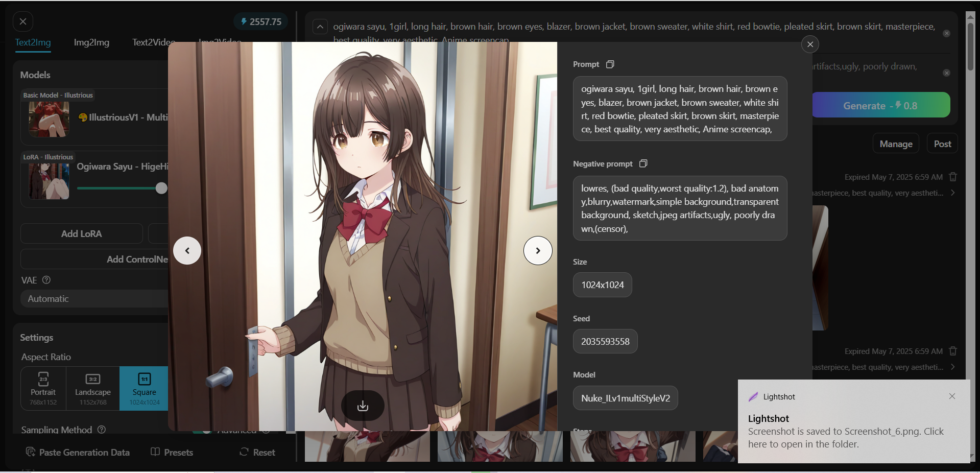Click the page vertical scrollbar
Viewport: 980px width, 473px height.
point(970,46)
